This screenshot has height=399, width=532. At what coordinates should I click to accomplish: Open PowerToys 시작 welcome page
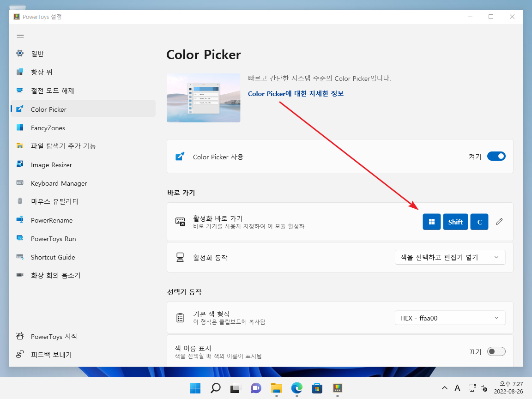pos(83,336)
